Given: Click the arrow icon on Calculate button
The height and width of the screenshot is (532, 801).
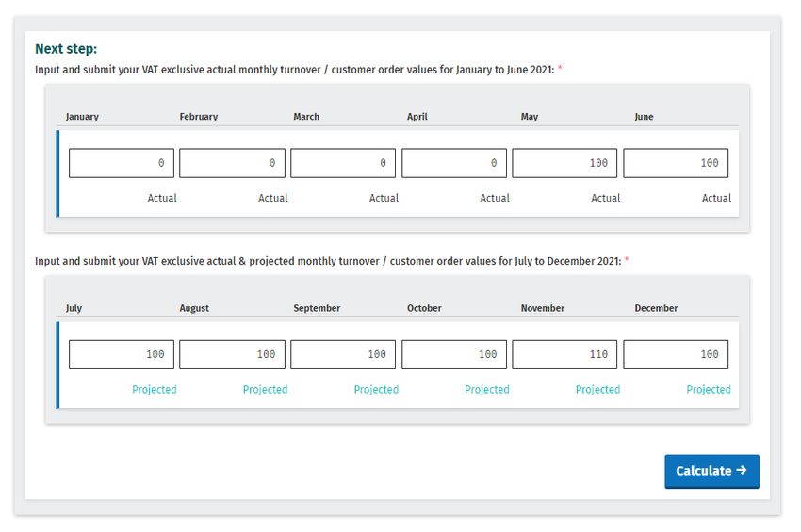Looking at the screenshot, I should coord(742,470).
